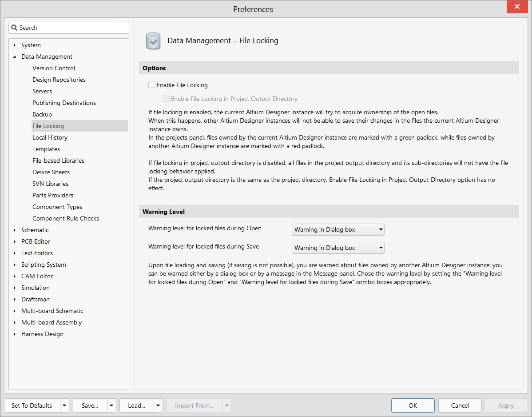The width and height of the screenshot is (532, 417).
Task: Expand the Text Editors tree node
Action: tap(14, 253)
